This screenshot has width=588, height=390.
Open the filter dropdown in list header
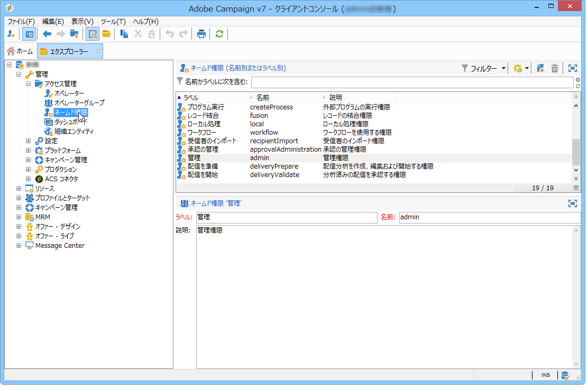pyautogui.click(x=484, y=68)
